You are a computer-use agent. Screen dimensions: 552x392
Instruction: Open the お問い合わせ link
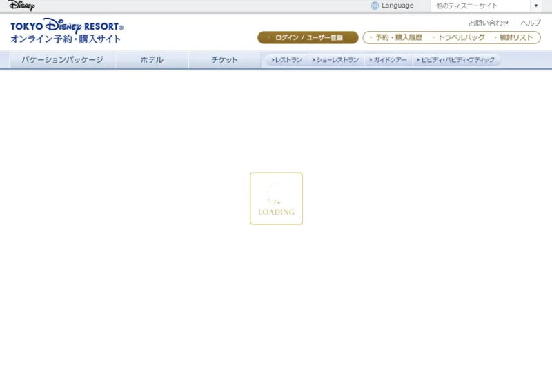489,23
